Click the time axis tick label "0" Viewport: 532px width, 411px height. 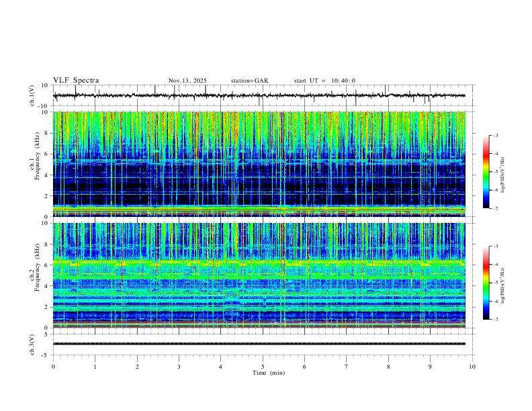(53, 367)
